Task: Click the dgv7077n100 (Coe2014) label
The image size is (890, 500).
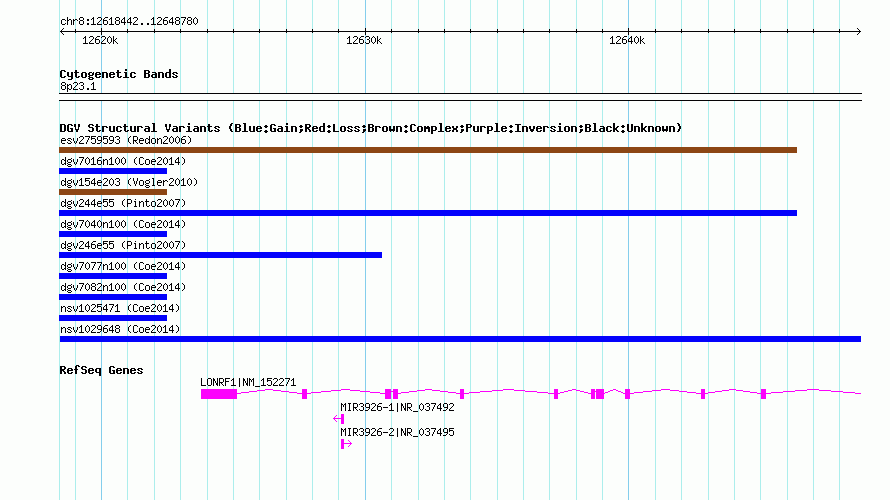Action: click(123, 266)
